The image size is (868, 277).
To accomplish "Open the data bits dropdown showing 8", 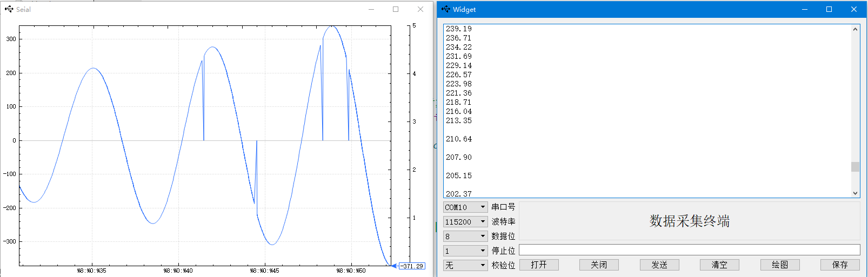I will [x=465, y=237].
